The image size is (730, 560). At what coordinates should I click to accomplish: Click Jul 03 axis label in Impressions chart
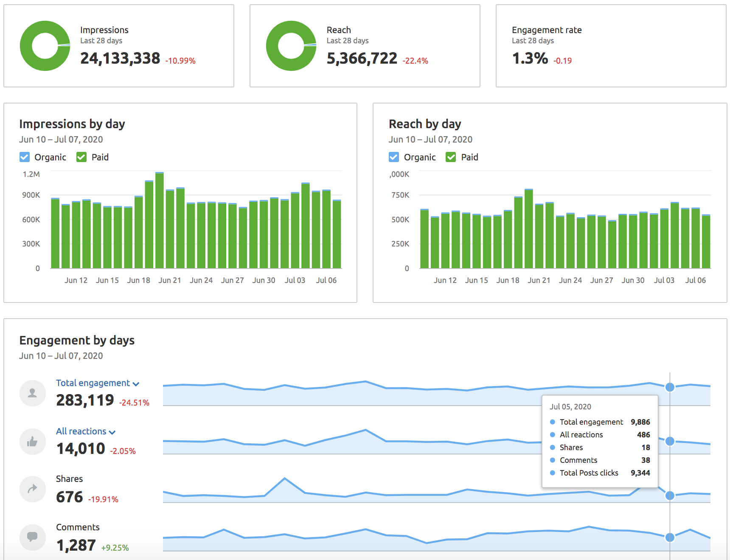point(295,280)
